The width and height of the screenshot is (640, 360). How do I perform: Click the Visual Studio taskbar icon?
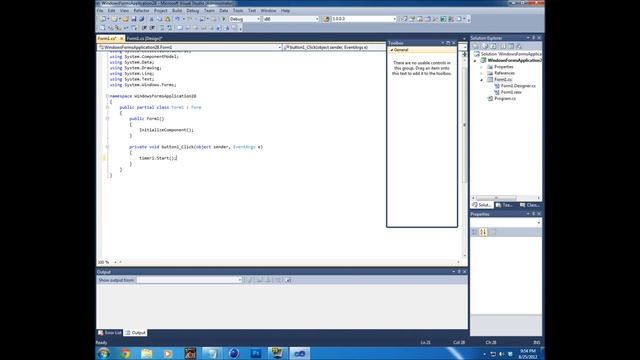click(x=300, y=353)
